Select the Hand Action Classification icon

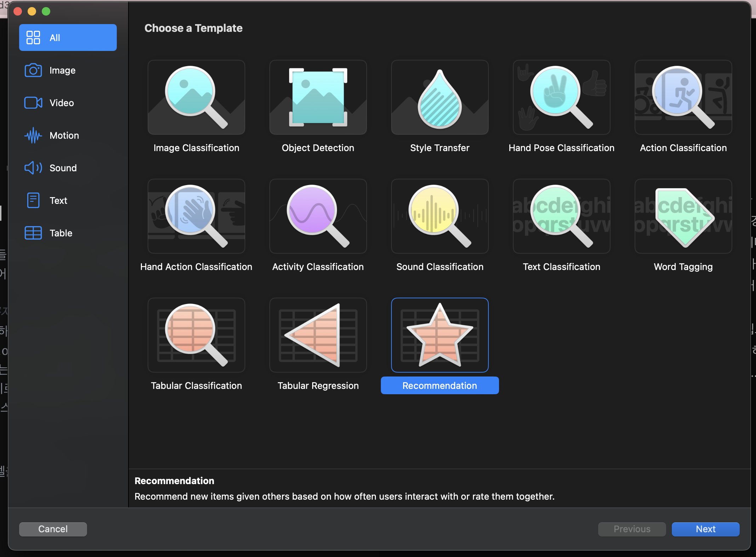[x=196, y=216]
